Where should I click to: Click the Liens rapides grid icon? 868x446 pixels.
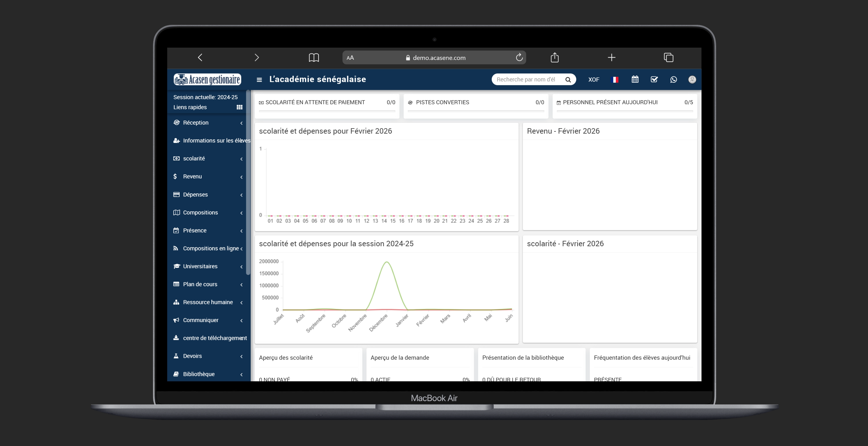pyautogui.click(x=239, y=107)
